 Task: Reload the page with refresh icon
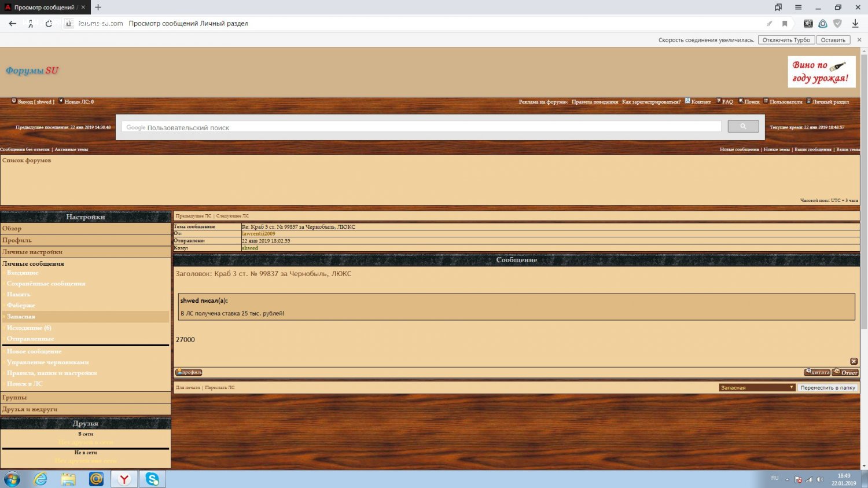(49, 24)
